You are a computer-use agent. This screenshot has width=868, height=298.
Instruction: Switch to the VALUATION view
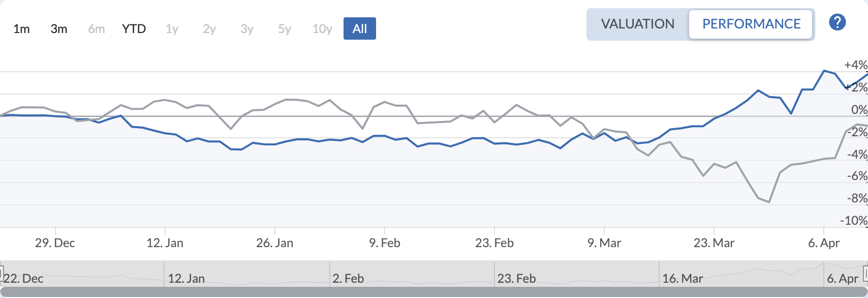tap(637, 24)
